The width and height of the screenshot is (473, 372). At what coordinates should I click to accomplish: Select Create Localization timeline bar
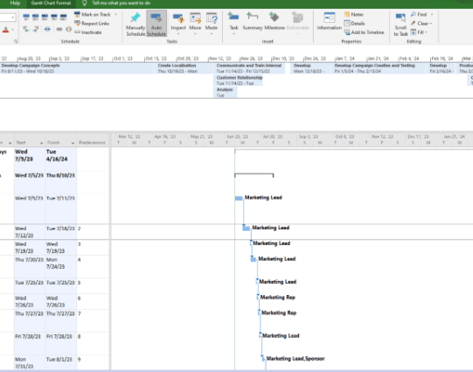click(184, 68)
